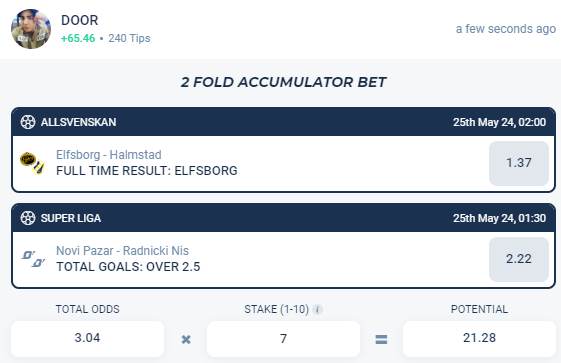Click the total odds field showing 3.04
Image resolution: width=561 pixels, height=363 pixels.
(x=87, y=338)
